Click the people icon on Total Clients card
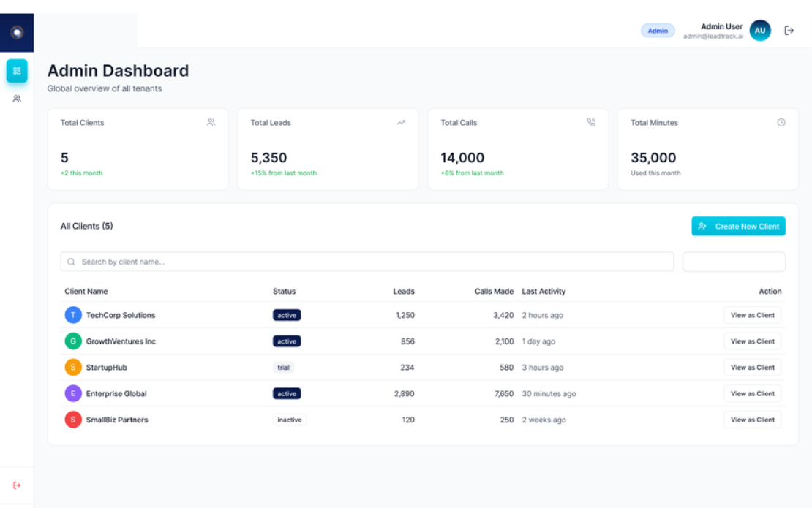812x508 pixels. (x=211, y=123)
